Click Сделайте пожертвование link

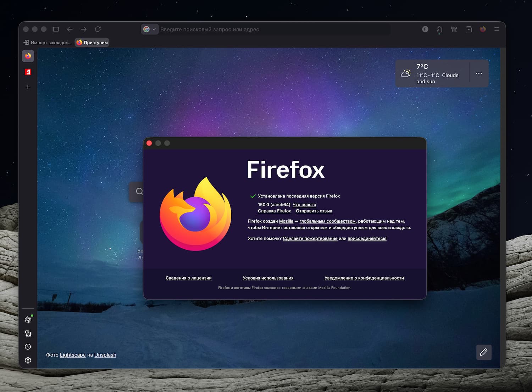pyautogui.click(x=310, y=238)
